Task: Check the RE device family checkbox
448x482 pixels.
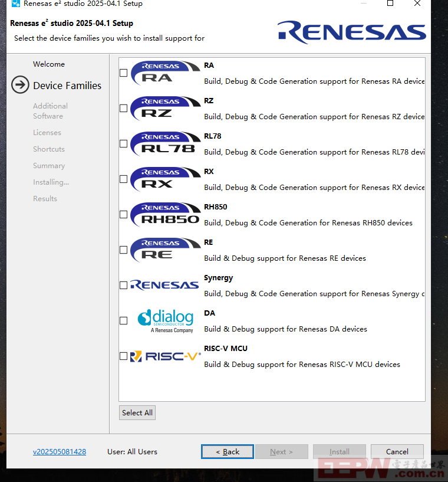Action: coord(123,250)
